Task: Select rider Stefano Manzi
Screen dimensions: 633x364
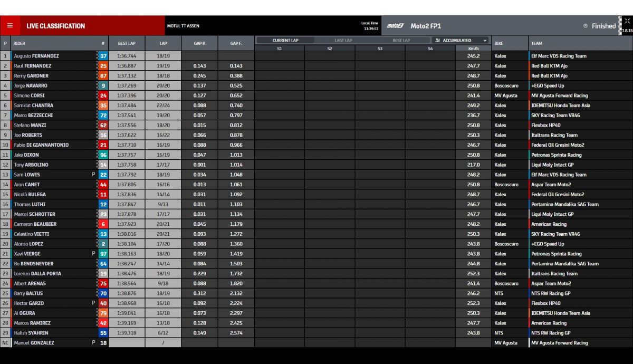Action: (30, 125)
